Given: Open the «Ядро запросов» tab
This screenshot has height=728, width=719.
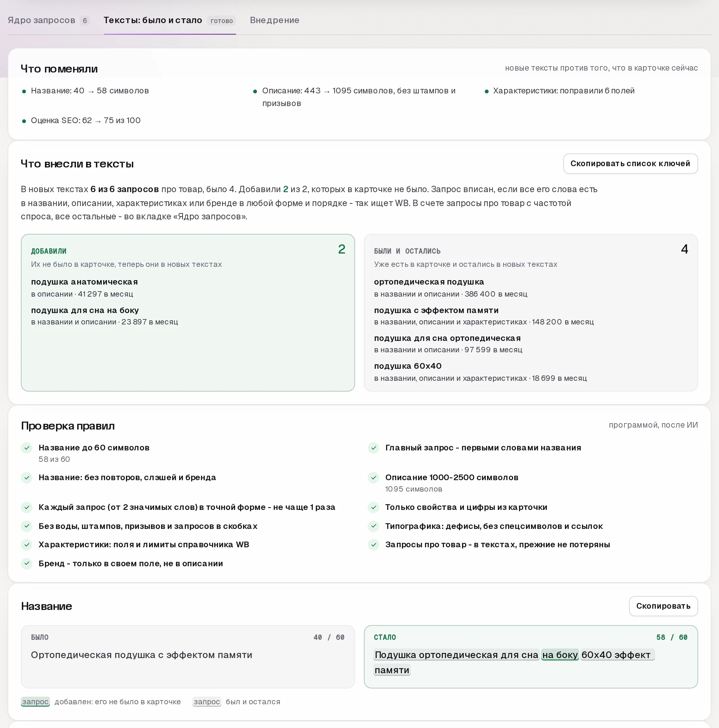Looking at the screenshot, I should pyautogui.click(x=49, y=20).
